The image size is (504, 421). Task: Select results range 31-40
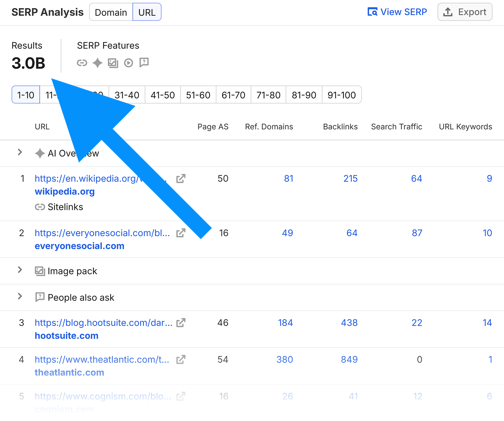click(x=127, y=95)
